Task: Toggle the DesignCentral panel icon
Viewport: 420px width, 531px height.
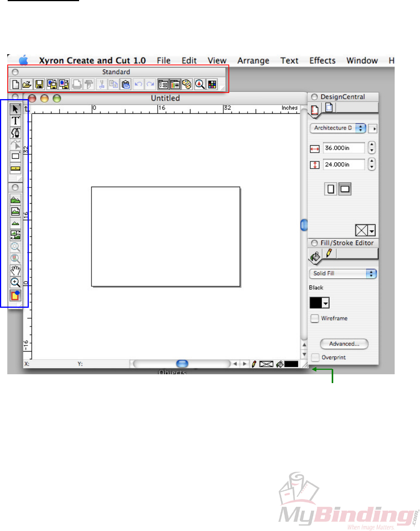Action: click(163, 84)
